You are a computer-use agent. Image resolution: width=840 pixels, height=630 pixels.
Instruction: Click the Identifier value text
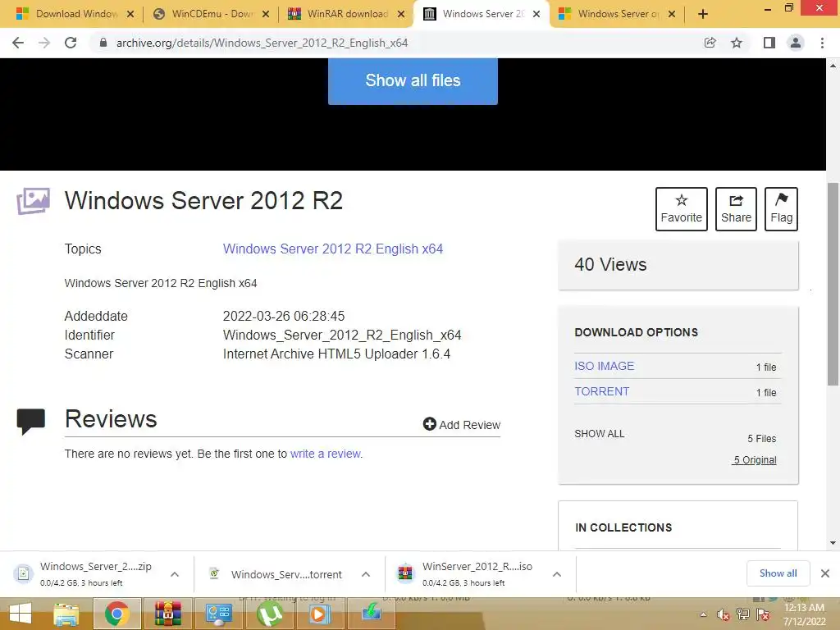342,336
